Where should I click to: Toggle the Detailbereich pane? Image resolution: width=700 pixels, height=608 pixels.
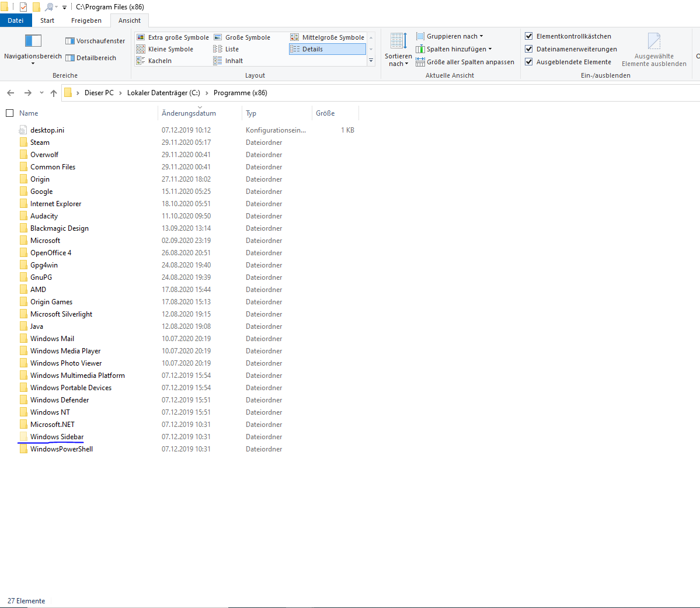point(90,58)
